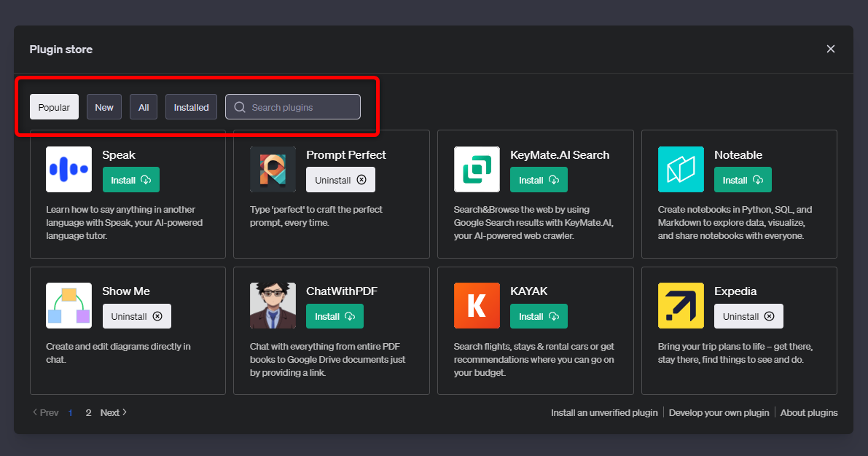This screenshot has width=868, height=456.
Task: Select the Popular filter tab
Action: coord(54,107)
